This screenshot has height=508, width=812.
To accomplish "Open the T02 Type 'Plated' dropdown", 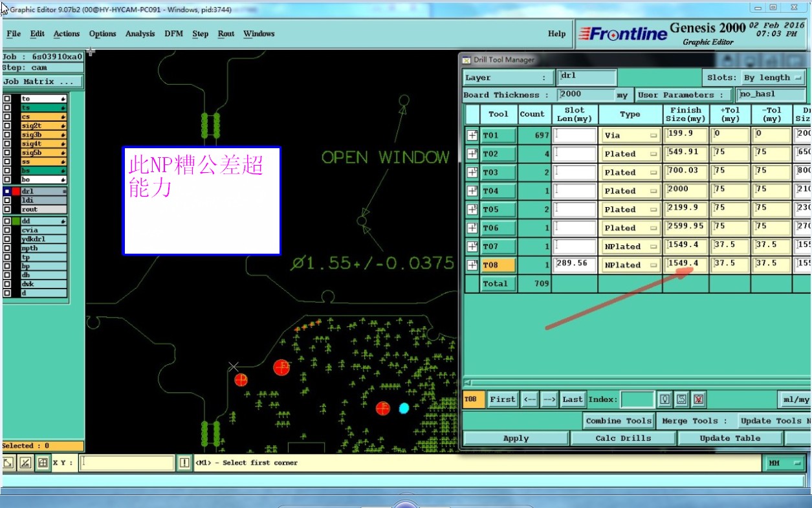I will coord(630,154).
